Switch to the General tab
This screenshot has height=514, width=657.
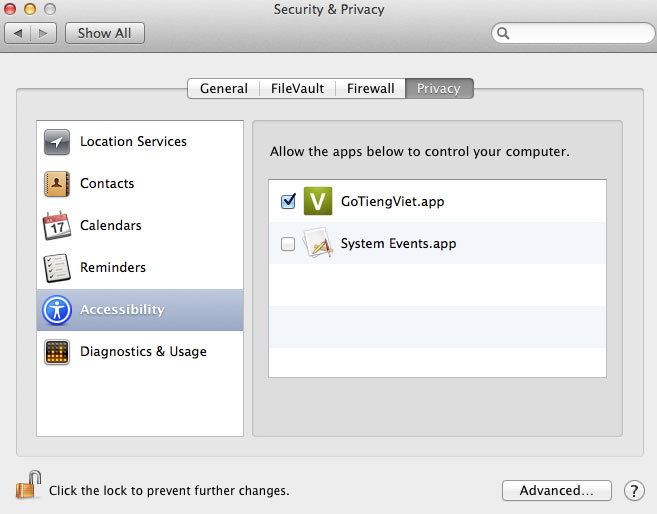pos(223,88)
